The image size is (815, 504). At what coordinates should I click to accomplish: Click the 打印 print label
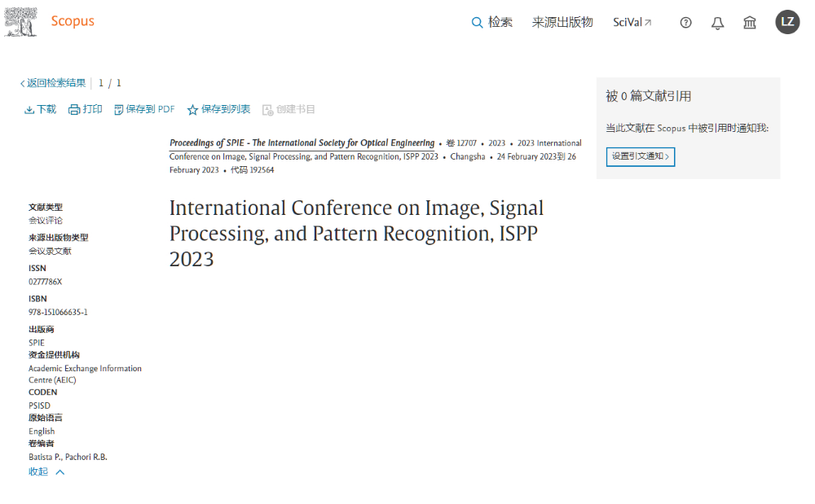click(x=92, y=110)
